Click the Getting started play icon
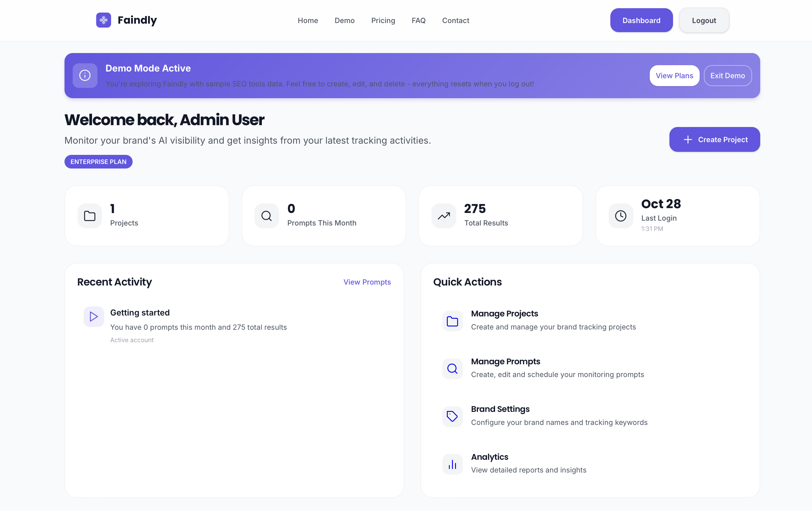Viewport: 812px width, 511px height. [x=94, y=316]
